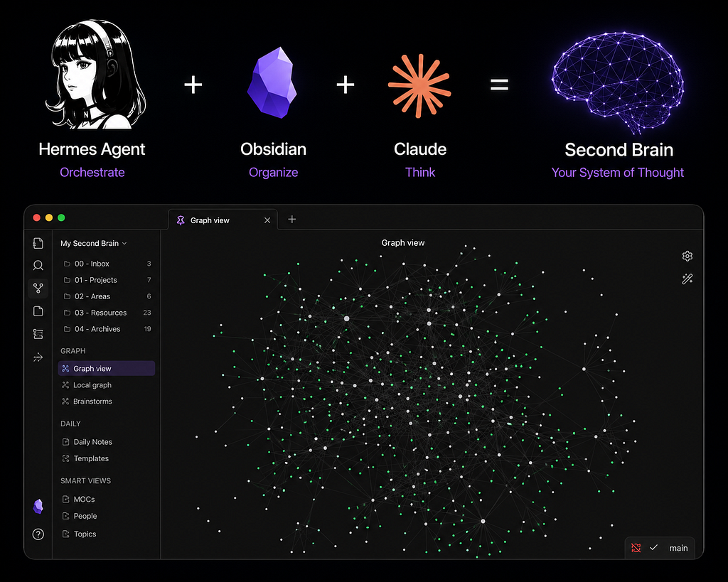728x582 pixels.
Task: Click the checkmark icon in status bar
Action: [x=654, y=548]
